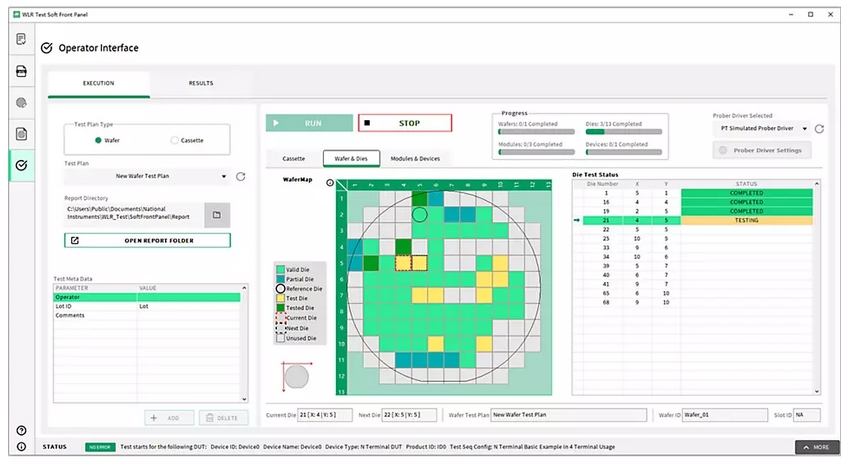The height and width of the screenshot is (470, 853).
Task: Select the Cassette test plan type
Action: (x=175, y=140)
